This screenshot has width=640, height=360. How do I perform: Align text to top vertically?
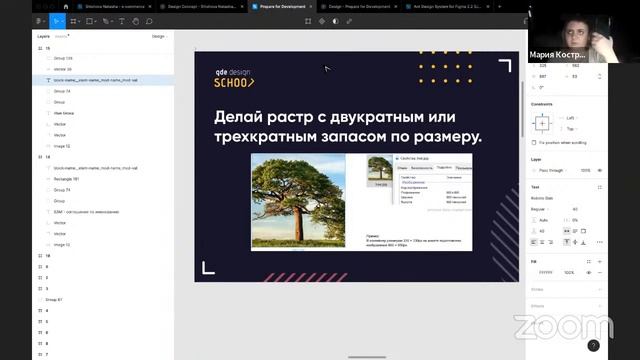click(x=567, y=242)
